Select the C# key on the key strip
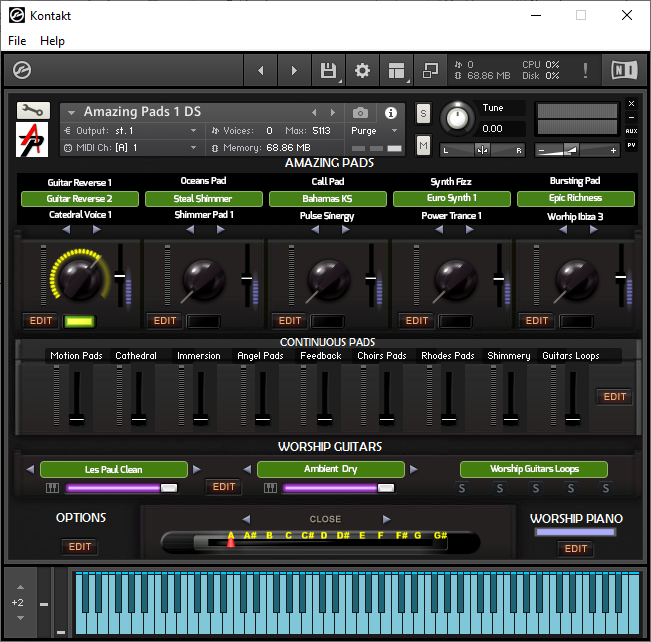Viewport: 651px width, 642px height. (307, 535)
